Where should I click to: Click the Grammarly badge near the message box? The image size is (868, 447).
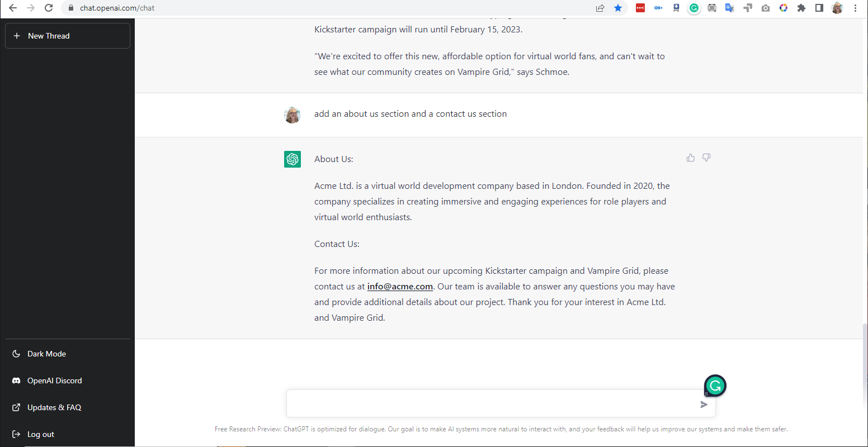tap(715, 386)
